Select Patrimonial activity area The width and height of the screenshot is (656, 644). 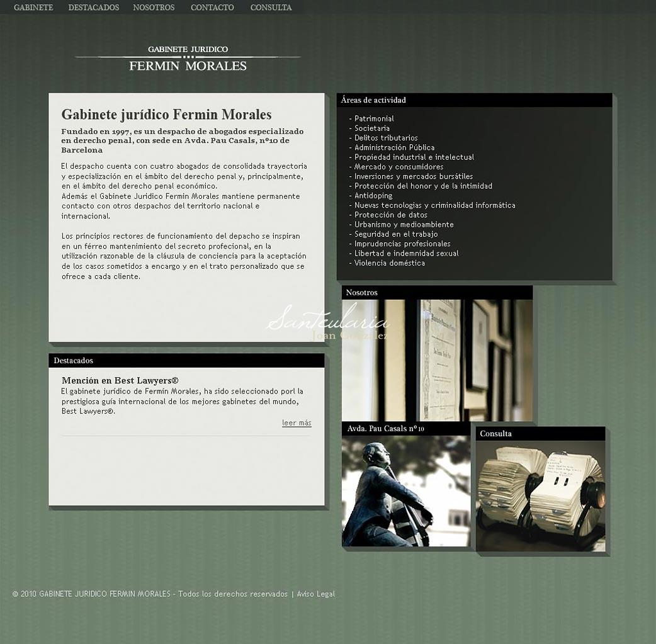click(x=374, y=119)
